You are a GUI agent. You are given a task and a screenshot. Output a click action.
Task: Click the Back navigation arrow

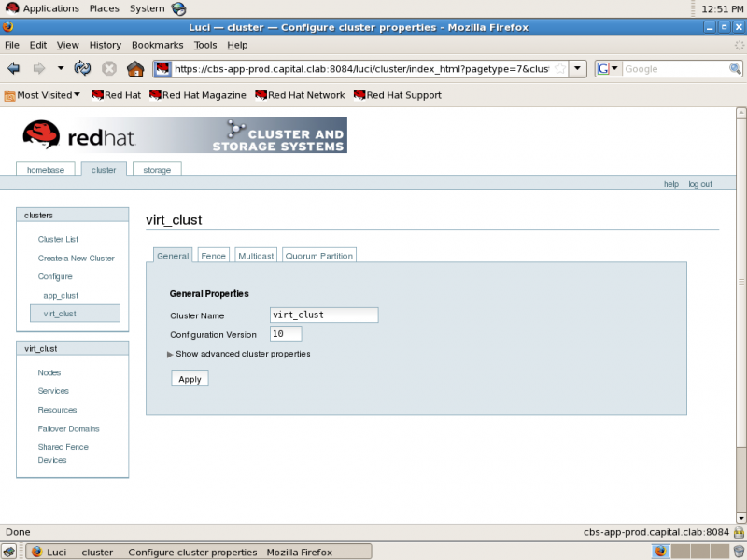[13, 68]
